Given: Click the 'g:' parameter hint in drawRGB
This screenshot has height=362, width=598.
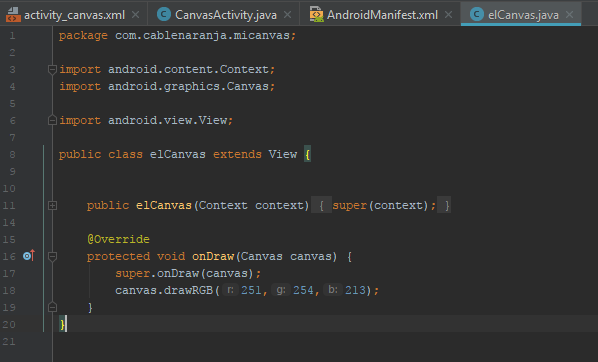Looking at the screenshot, I should pyautogui.click(x=281, y=290).
